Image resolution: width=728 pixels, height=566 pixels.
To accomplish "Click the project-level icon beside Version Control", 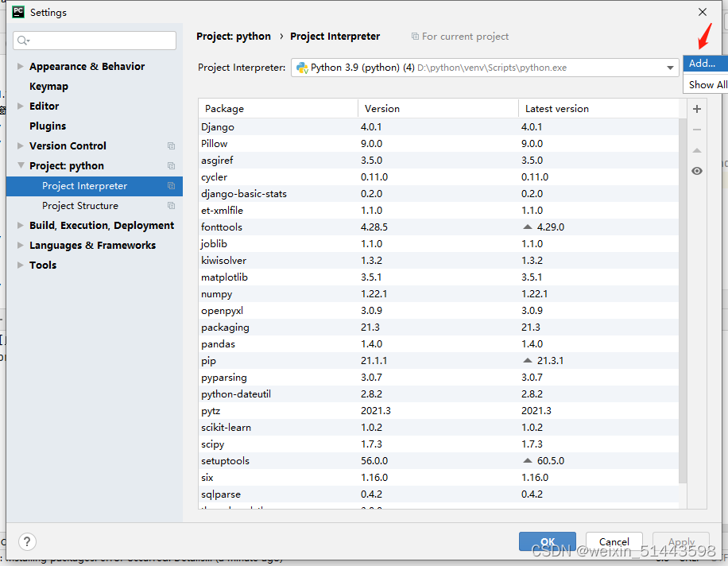I will pos(171,145).
